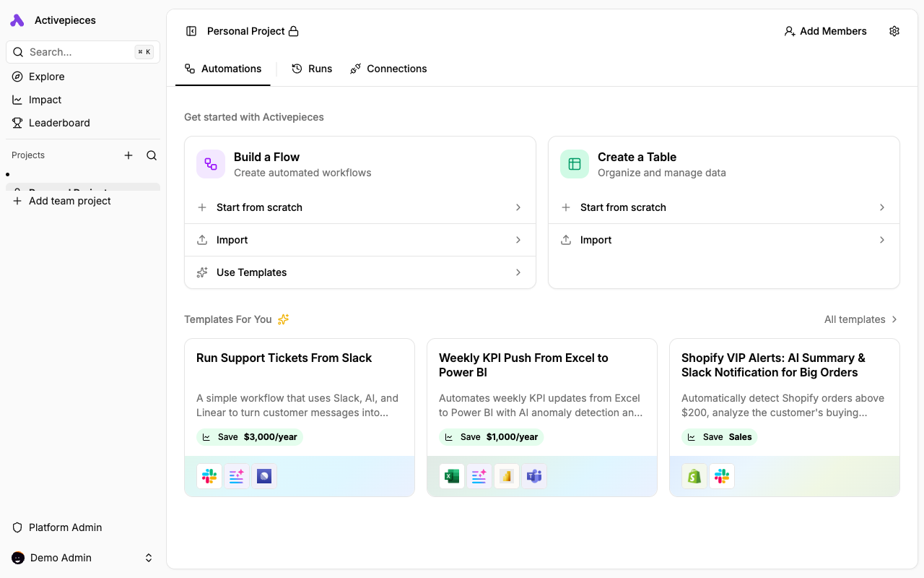Open Explore in the sidebar

point(83,77)
